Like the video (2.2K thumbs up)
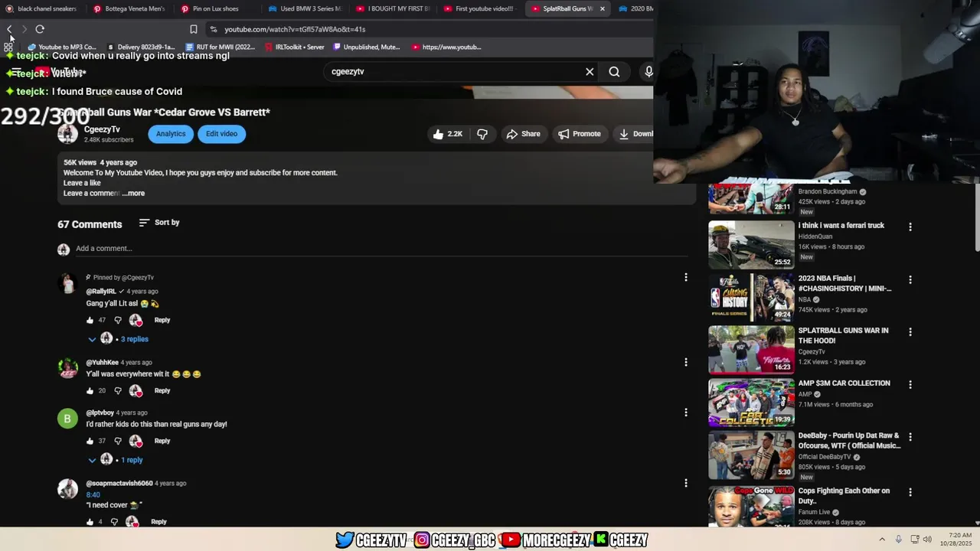The width and height of the screenshot is (980, 551). (447, 134)
